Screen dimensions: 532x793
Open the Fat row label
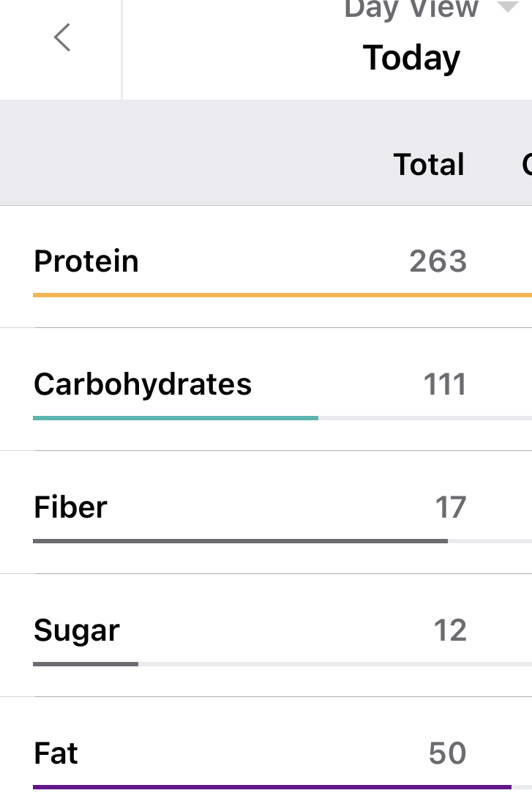click(56, 753)
